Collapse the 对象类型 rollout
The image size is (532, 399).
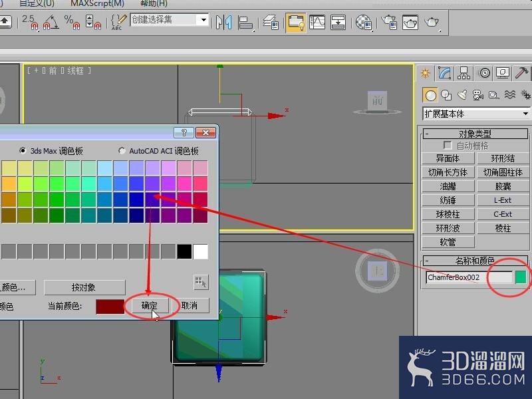[x=475, y=134]
